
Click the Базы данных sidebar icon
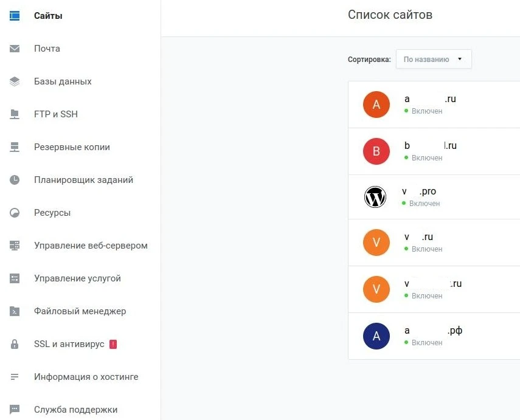coord(15,81)
